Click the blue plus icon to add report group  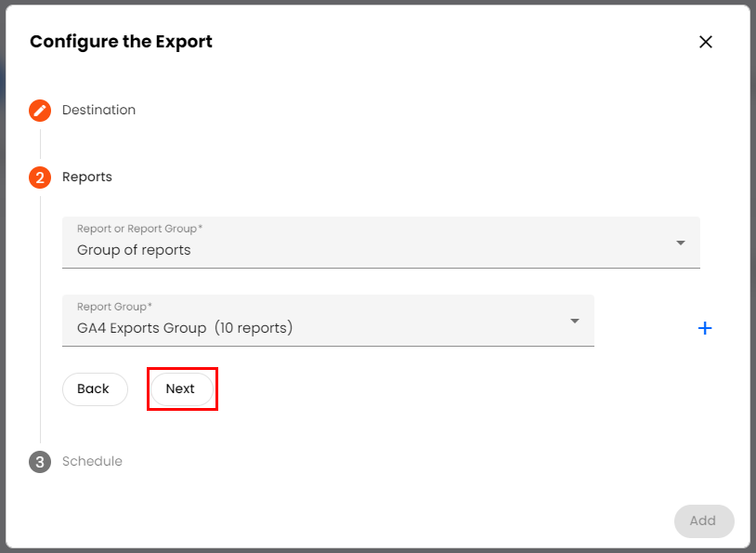coord(705,328)
